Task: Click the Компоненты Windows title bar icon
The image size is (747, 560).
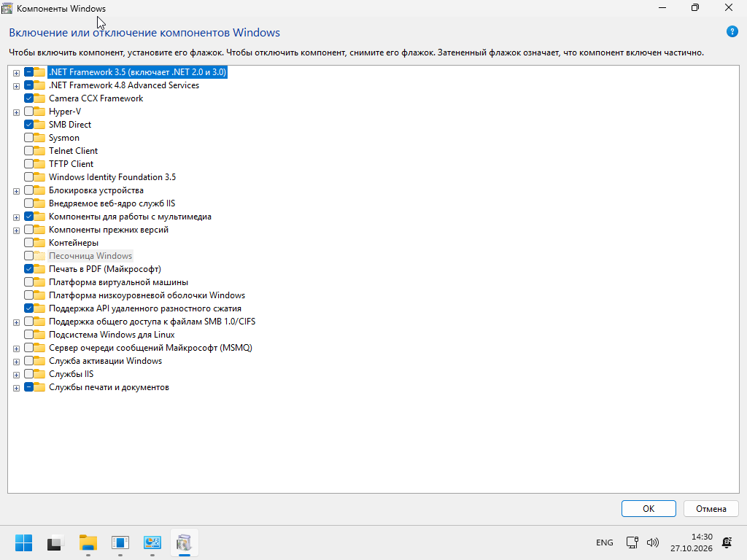Action: tap(7, 8)
